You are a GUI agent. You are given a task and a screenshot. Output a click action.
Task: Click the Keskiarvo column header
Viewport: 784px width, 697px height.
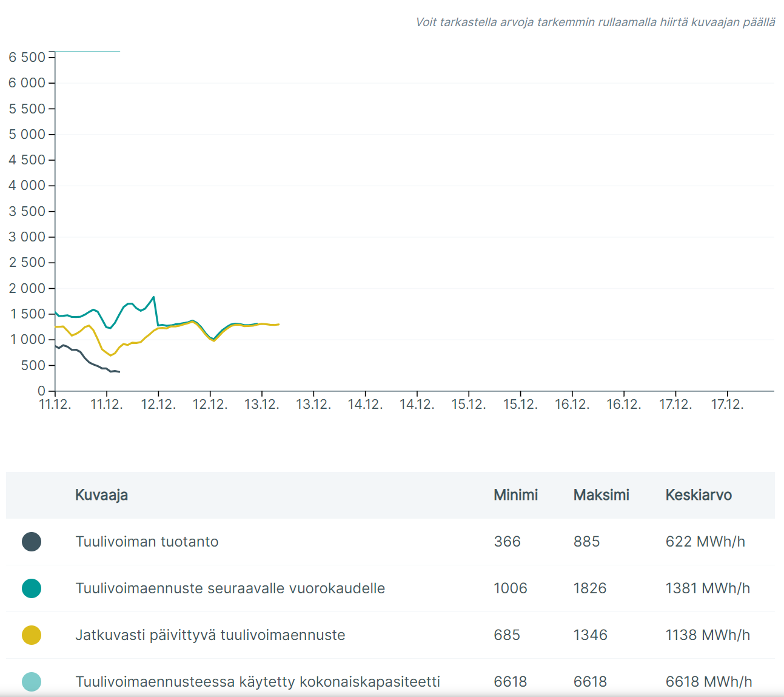pyautogui.click(x=699, y=495)
